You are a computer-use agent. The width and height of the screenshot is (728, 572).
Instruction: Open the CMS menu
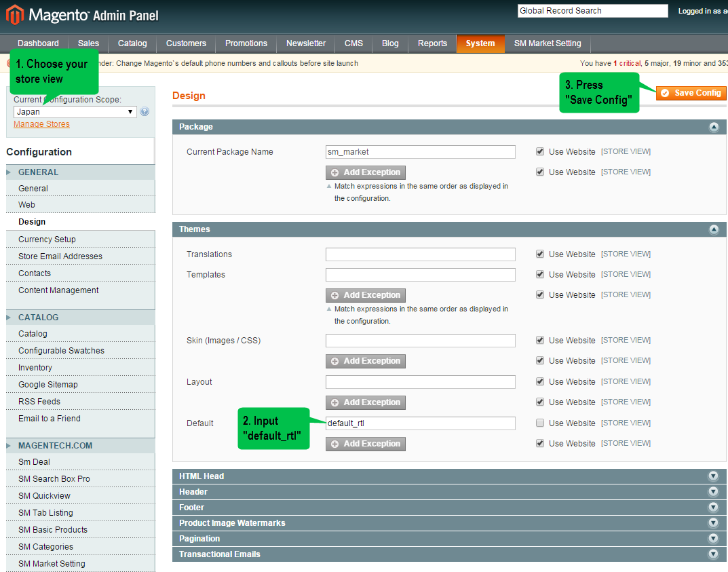(353, 43)
